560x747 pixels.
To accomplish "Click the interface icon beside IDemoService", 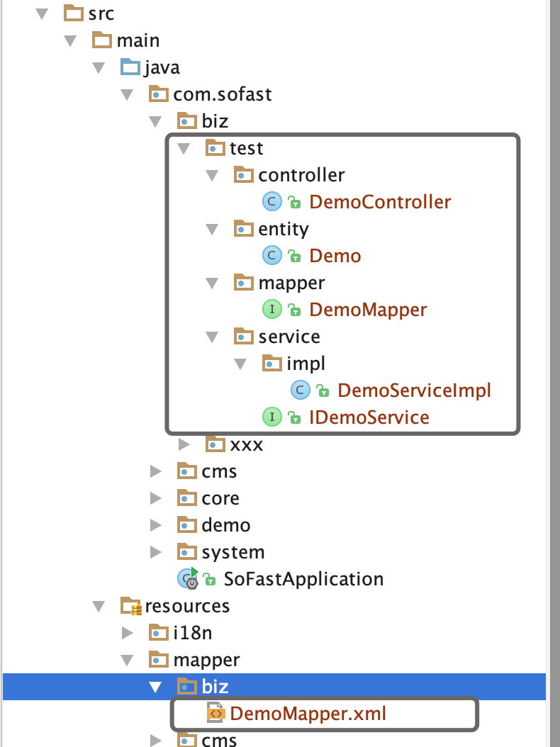I will click(271, 417).
